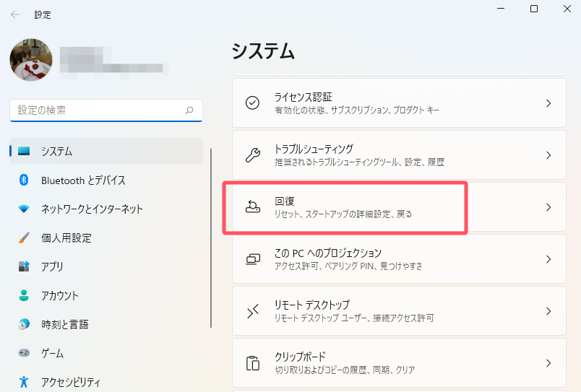Screen dimensions: 581x392
Task: Open Bluetooth とデバイス settings
Action: (106, 180)
